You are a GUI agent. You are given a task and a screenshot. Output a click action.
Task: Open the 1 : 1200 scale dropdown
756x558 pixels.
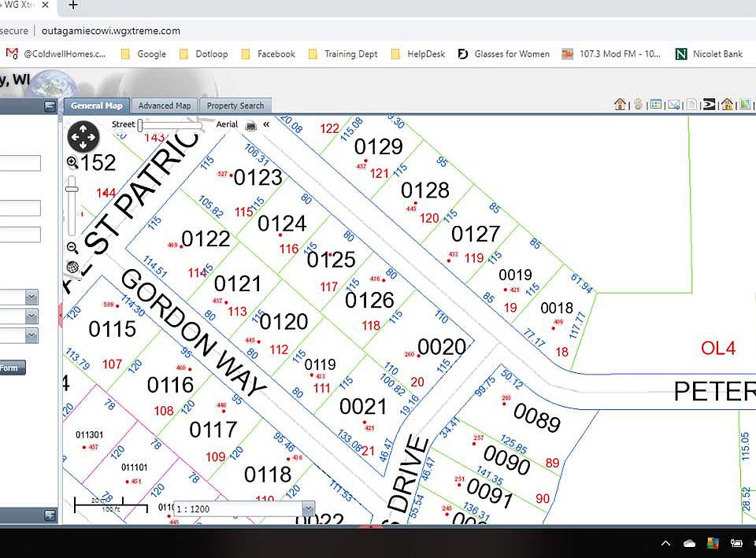(308, 509)
